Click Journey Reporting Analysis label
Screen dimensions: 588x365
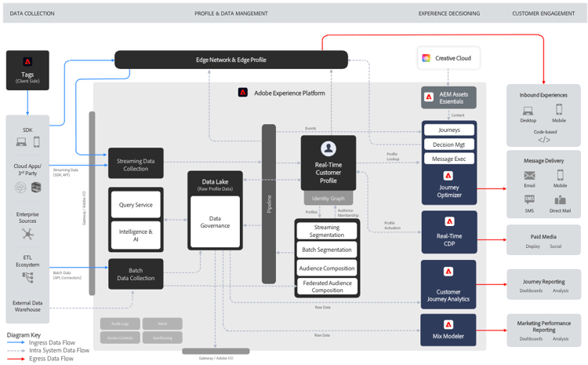[x=561, y=290]
